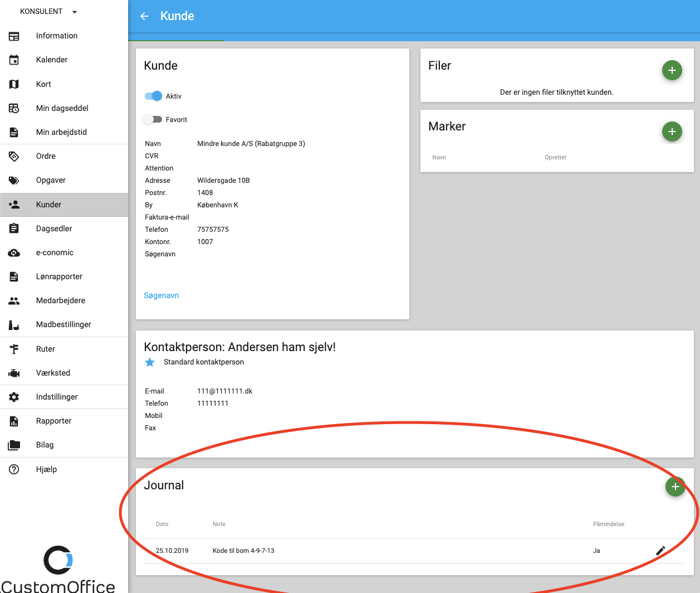This screenshot has height=593, width=700.
Task: Open the KONSULENT role dropdown
Action: (48, 12)
